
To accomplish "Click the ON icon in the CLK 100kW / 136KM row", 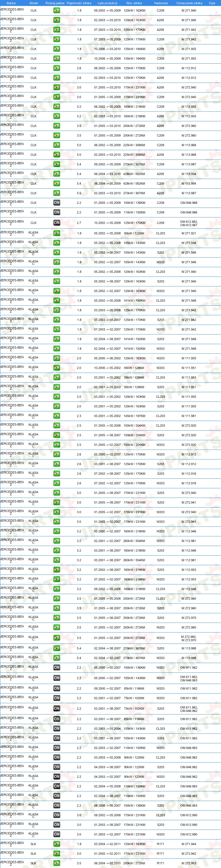I will tap(57, 203).
